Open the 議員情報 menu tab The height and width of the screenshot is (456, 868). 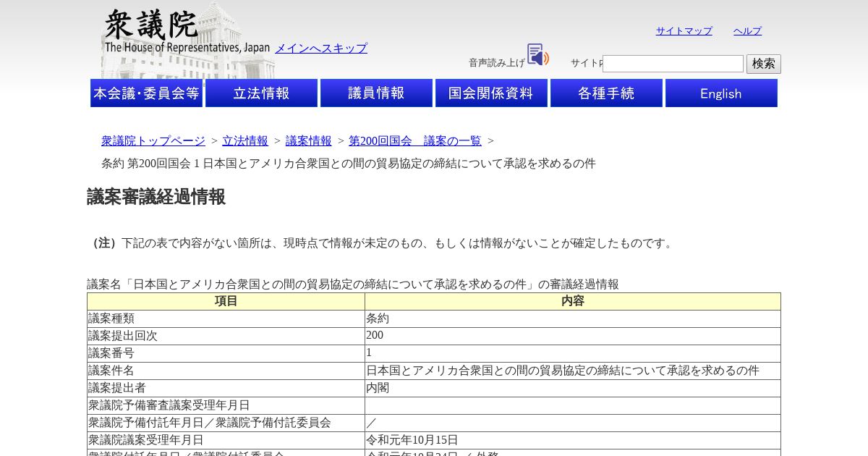coord(376,93)
